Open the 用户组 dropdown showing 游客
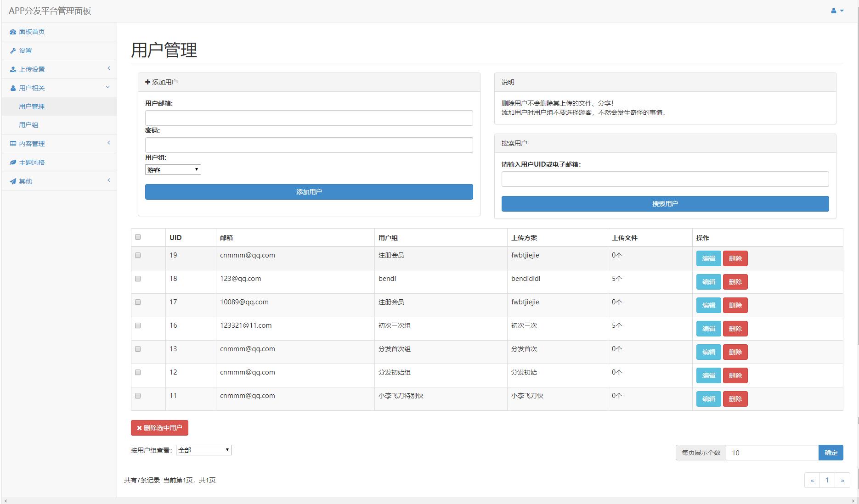The height and width of the screenshot is (504, 859). pyautogui.click(x=173, y=169)
